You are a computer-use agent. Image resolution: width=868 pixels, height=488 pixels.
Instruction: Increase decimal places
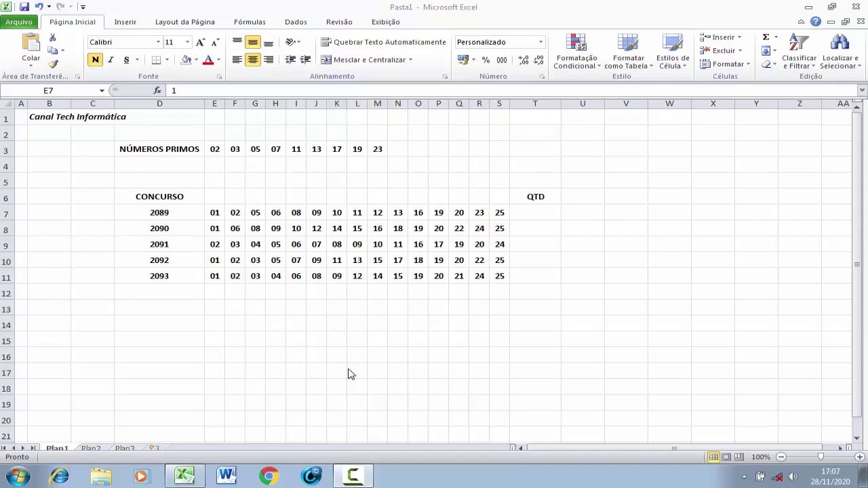524,60
